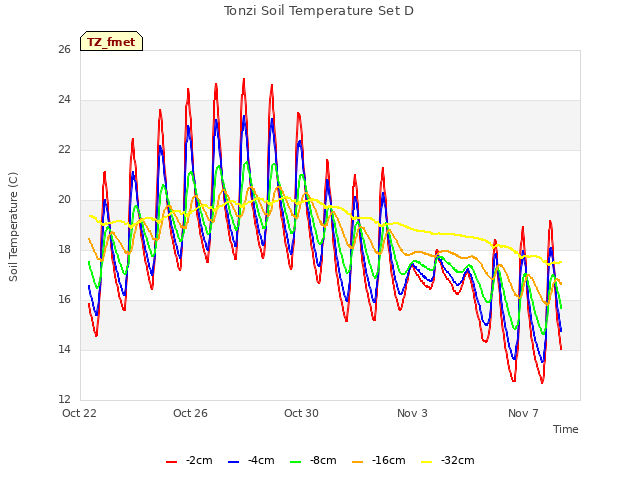
Task: Select the -8cm legend label
Action: [323, 460]
